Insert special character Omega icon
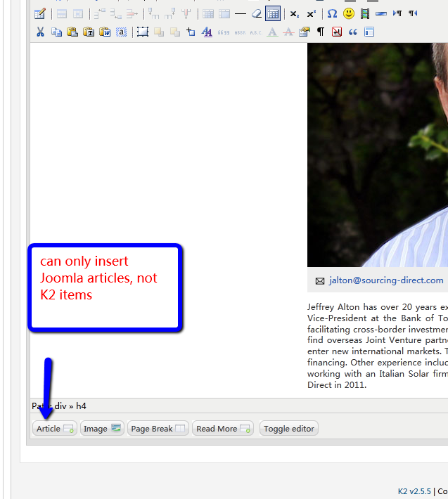 point(332,13)
